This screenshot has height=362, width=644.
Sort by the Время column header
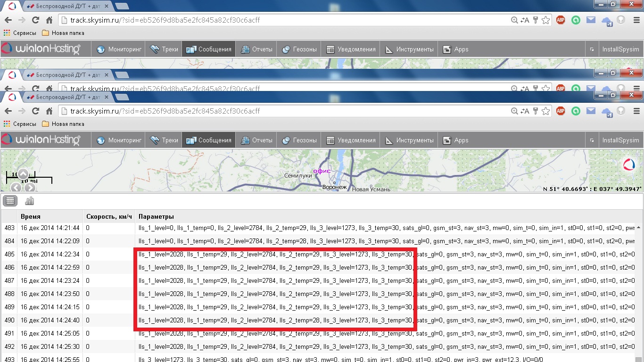click(31, 217)
